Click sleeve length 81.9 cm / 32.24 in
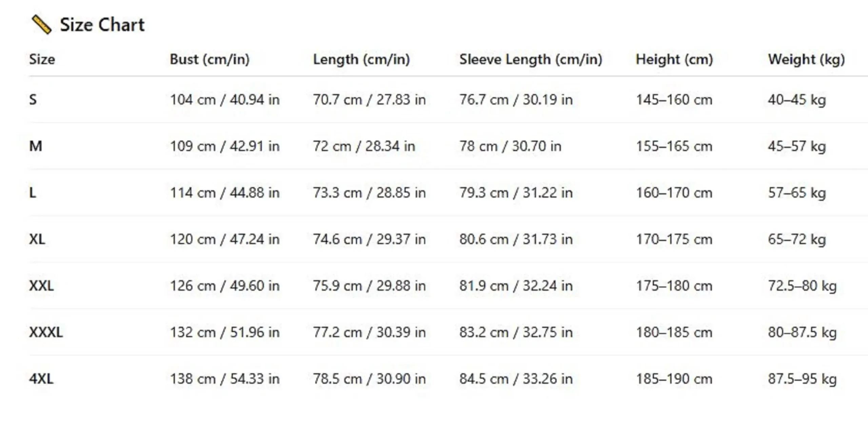Viewport: 868px width, 423px height. click(516, 286)
